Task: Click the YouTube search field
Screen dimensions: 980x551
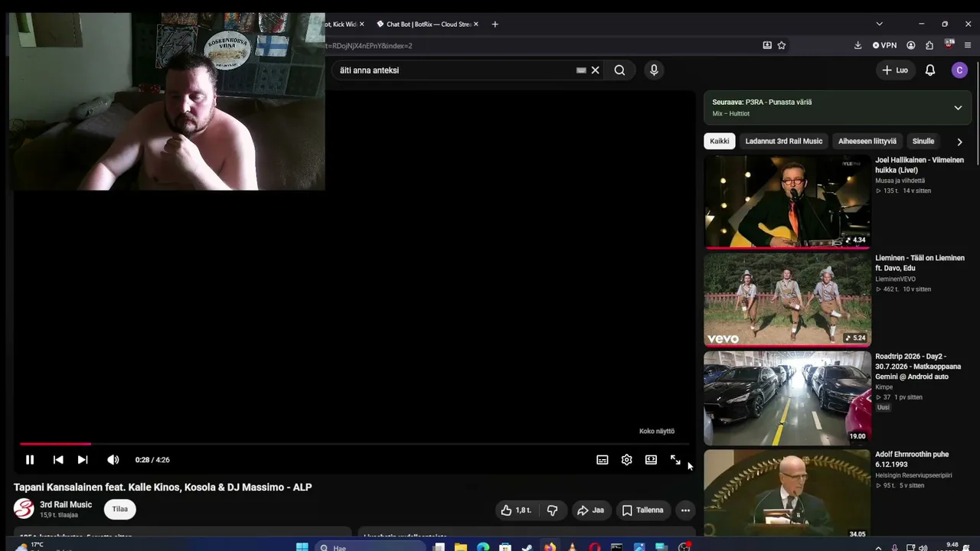Action: coord(456,70)
